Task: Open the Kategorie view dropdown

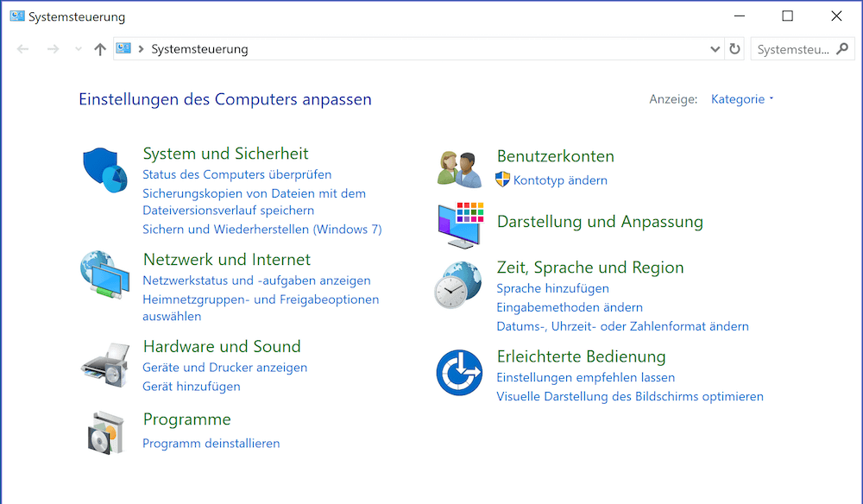Action: [x=742, y=99]
